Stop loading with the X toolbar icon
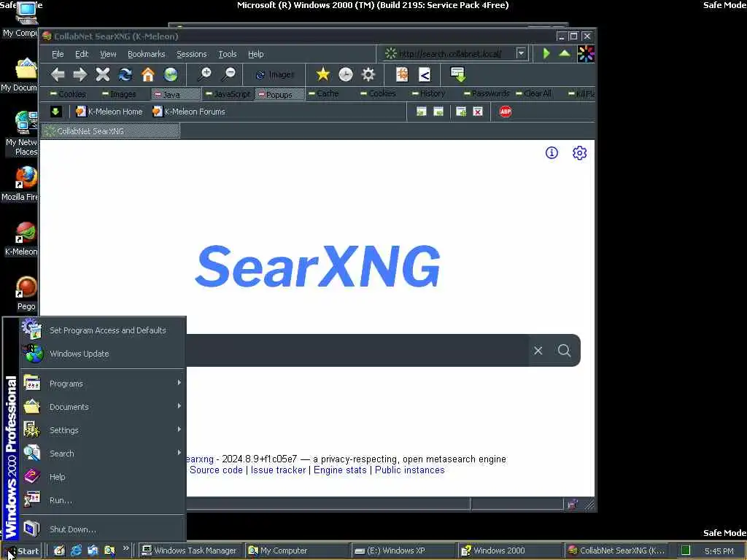747x560 pixels. click(x=102, y=74)
